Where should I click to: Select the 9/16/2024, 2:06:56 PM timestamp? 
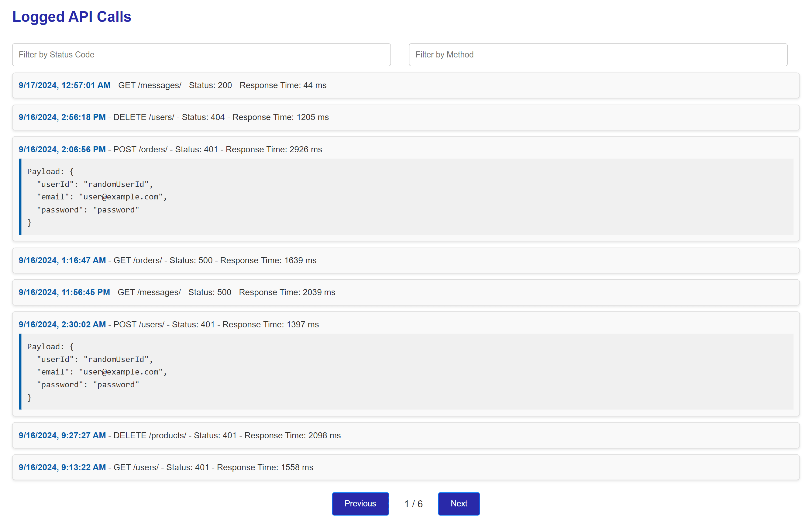pos(62,149)
